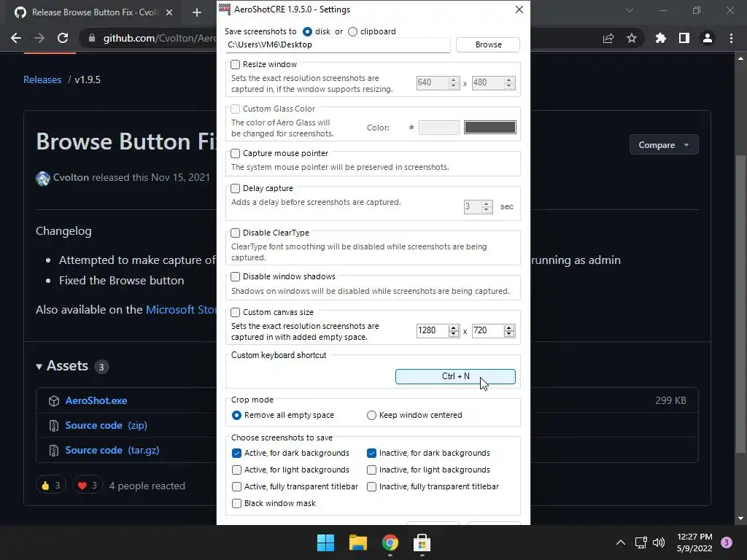Enable Resize window checkbox
The height and width of the screenshot is (560, 747).
(236, 64)
